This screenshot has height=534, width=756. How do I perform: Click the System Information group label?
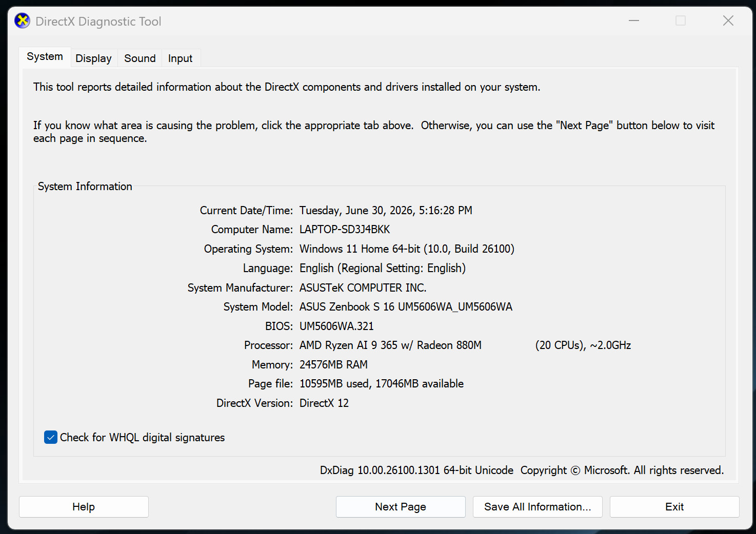(85, 187)
